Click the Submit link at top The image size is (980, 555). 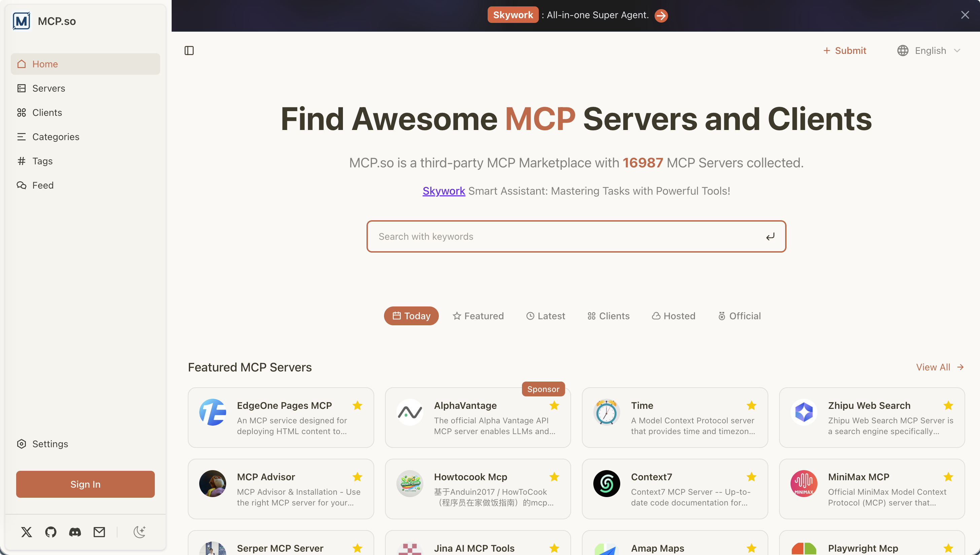845,51
